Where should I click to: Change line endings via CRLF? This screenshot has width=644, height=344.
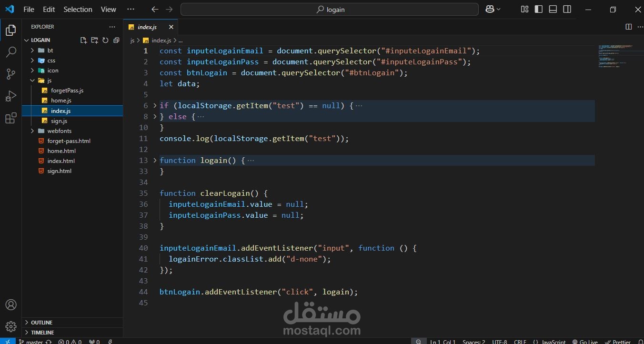(x=520, y=342)
